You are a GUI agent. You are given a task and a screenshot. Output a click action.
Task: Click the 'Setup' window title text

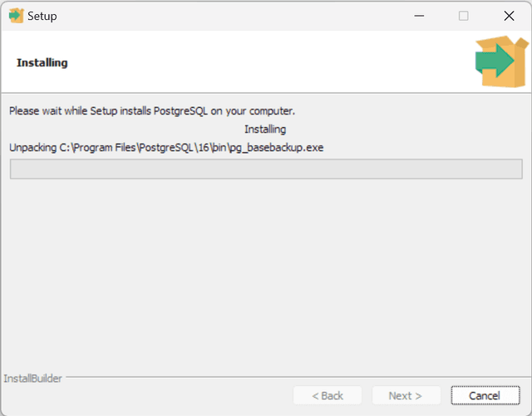tap(42, 17)
